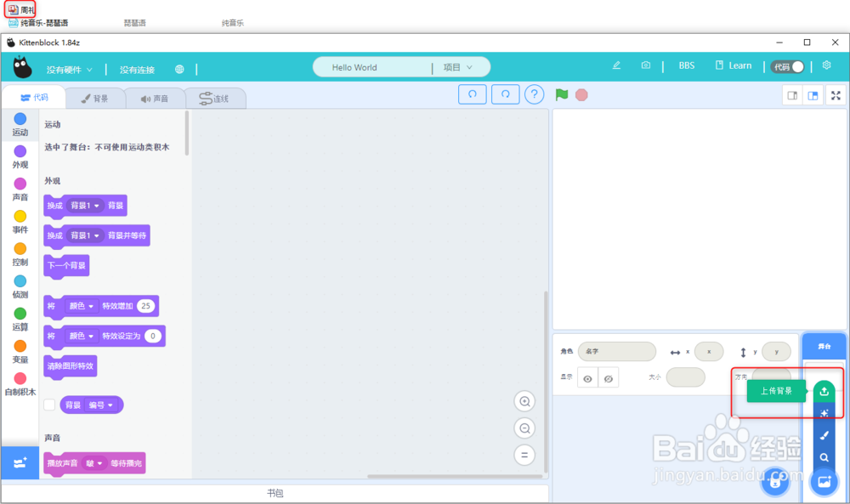Switch to the 连线 wiring tab

(215, 99)
